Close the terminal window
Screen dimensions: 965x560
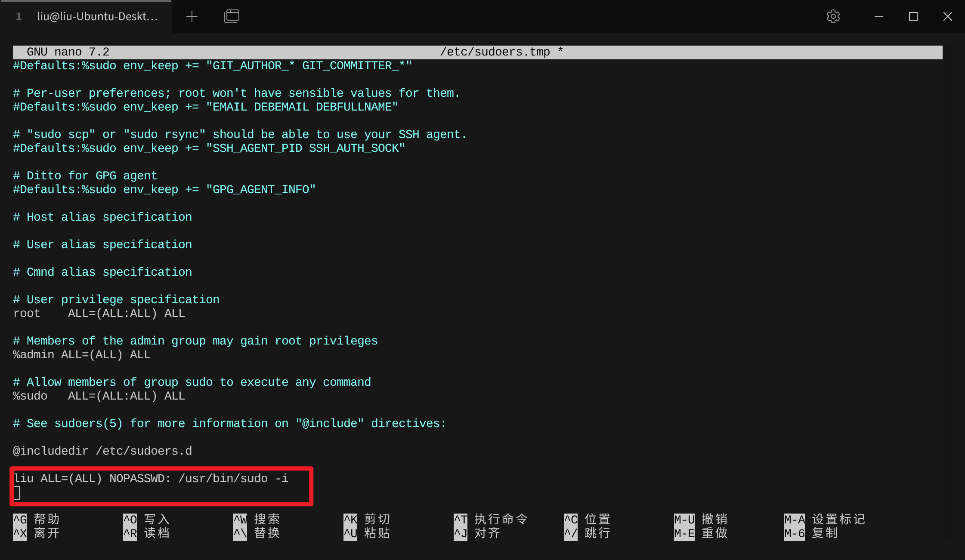(x=948, y=16)
